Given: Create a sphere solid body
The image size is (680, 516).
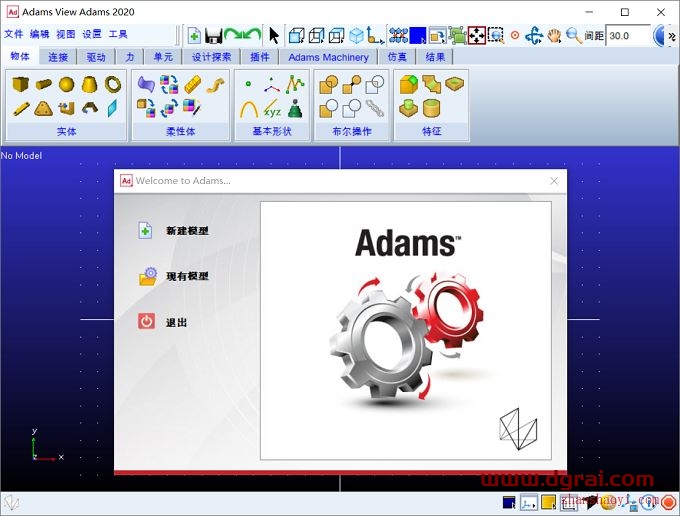Looking at the screenshot, I should tap(66, 85).
